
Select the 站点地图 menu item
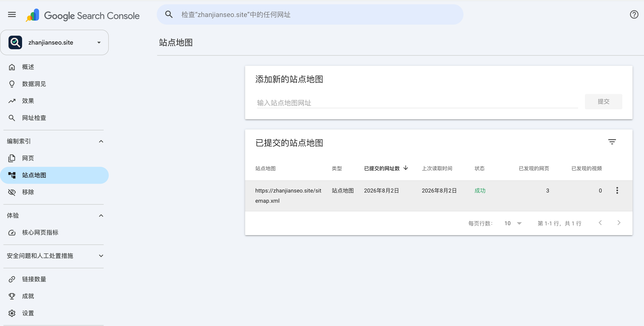pyautogui.click(x=55, y=175)
